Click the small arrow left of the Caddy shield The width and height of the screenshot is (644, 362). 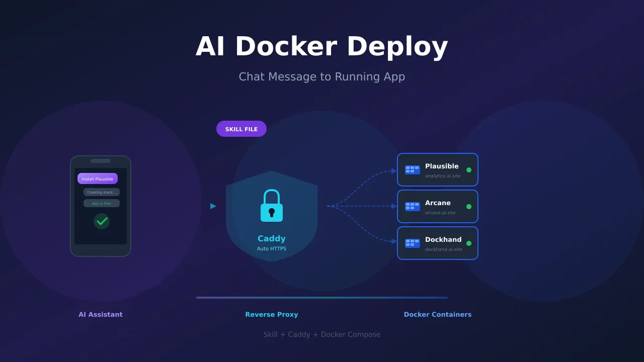coord(213,206)
